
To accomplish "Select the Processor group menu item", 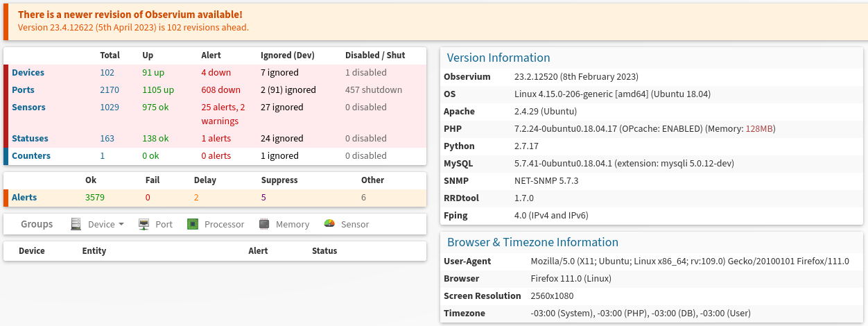I will pos(216,224).
